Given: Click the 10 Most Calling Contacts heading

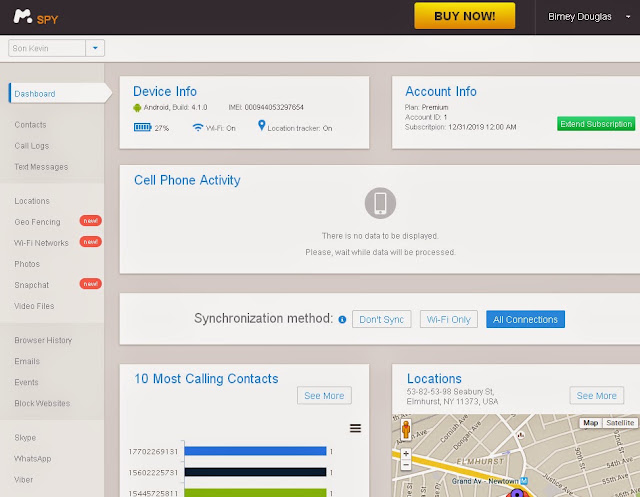Looking at the screenshot, I should click(x=206, y=379).
